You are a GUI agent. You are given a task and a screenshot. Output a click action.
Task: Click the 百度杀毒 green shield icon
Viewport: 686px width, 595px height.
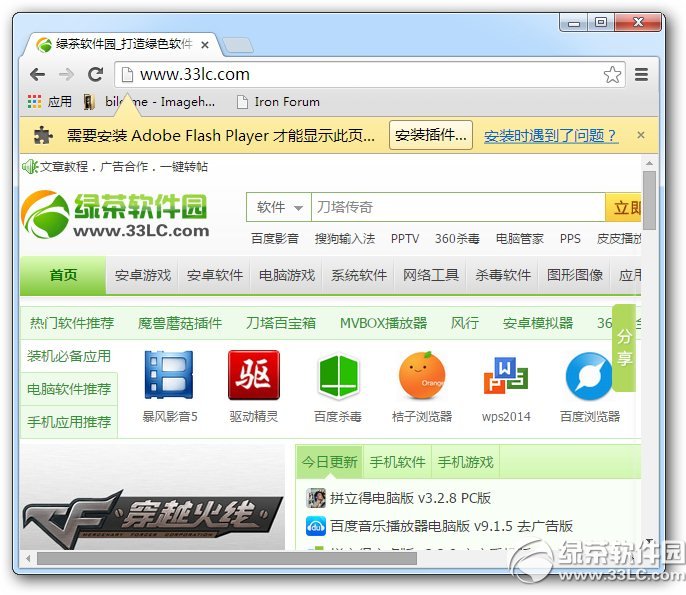point(338,375)
